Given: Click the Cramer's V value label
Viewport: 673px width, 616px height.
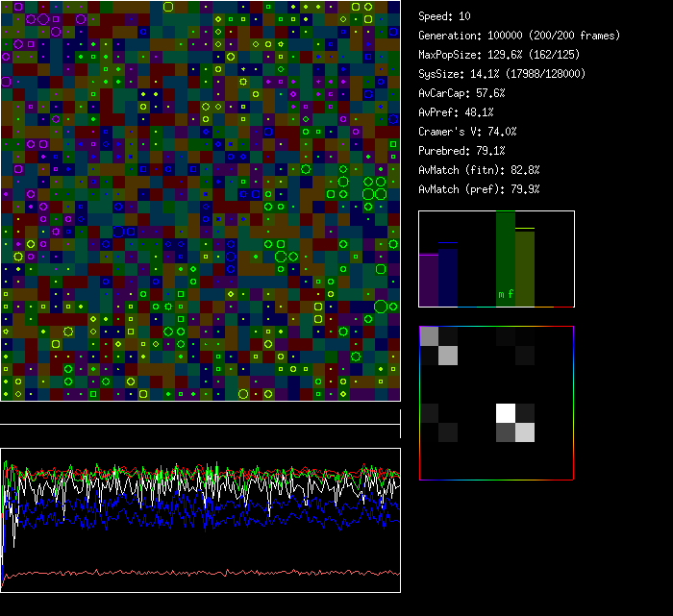Looking at the screenshot, I should click(x=467, y=132).
